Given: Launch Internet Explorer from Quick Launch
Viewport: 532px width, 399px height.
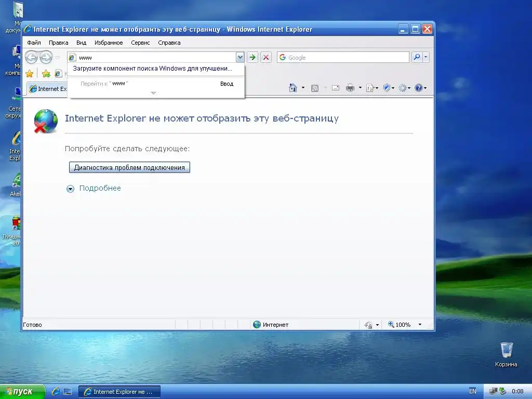Looking at the screenshot, I should pos(56,392).
